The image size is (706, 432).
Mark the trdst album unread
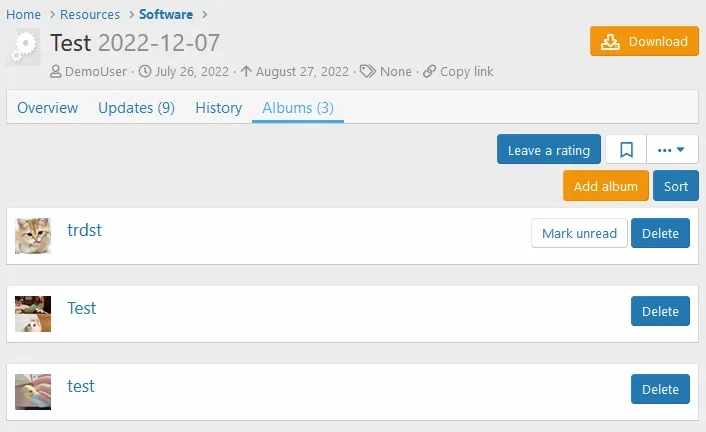tap(579, 233)
